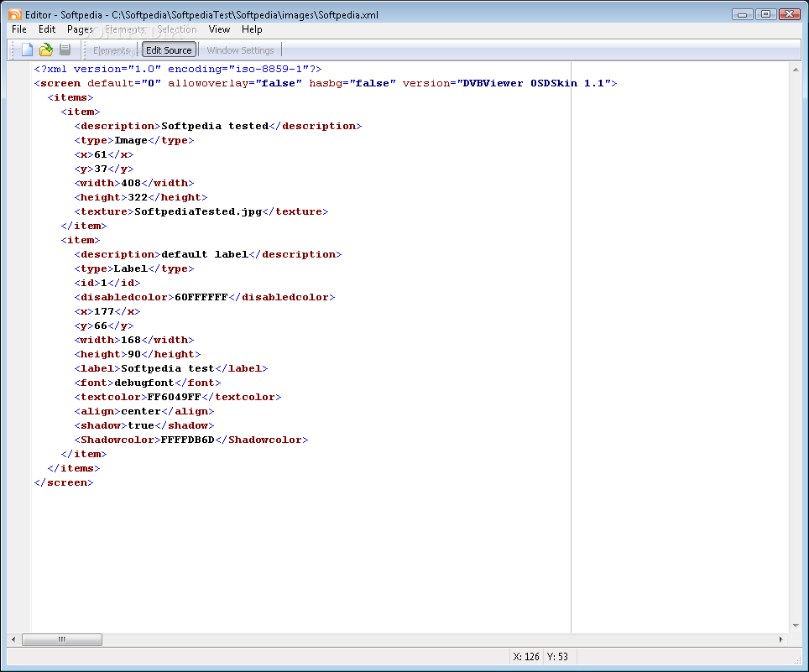Open the Selection menu
This screenshot has width=809, height=672.
(177, 29)
